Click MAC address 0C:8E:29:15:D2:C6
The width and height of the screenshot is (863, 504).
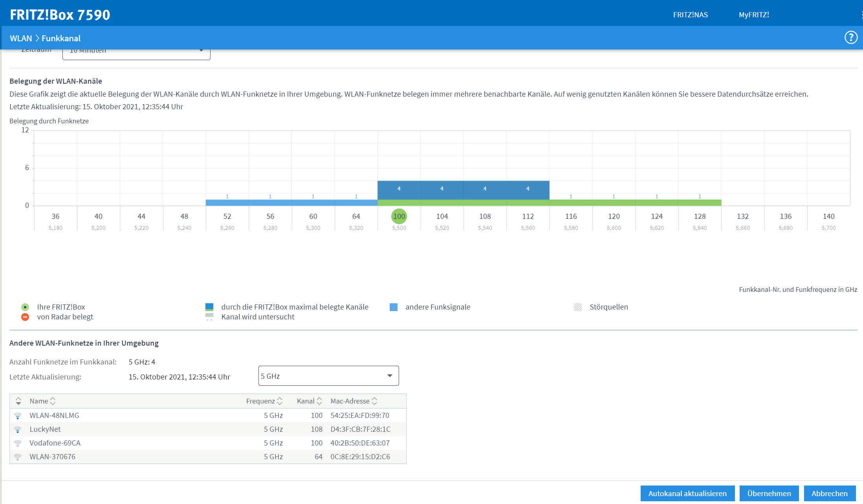click(x=360, y=457)
